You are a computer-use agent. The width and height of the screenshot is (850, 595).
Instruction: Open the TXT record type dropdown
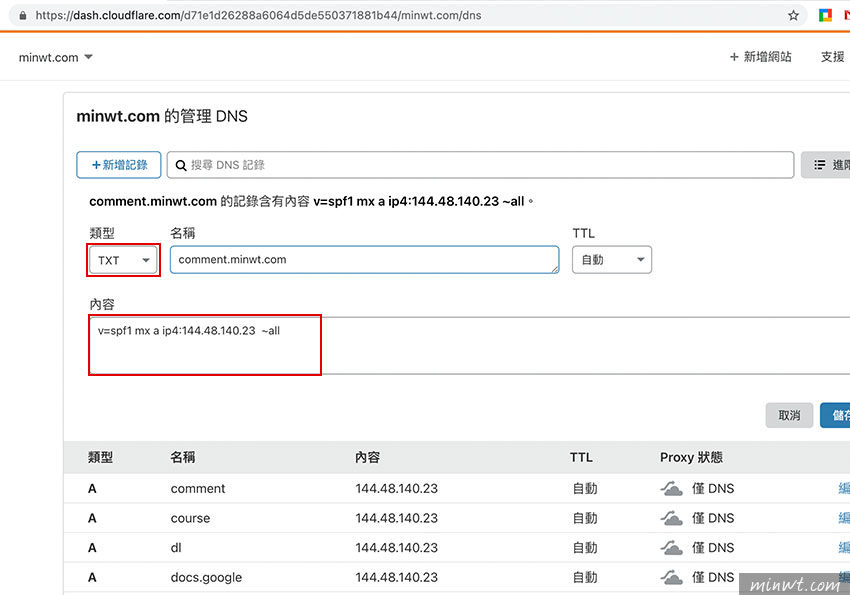[124, 260]
